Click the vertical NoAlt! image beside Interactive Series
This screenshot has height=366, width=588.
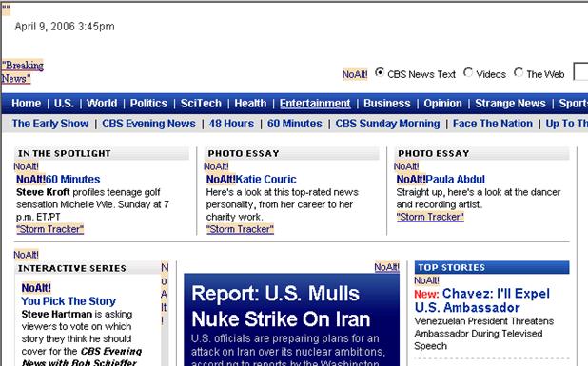(x=165, y=294)
